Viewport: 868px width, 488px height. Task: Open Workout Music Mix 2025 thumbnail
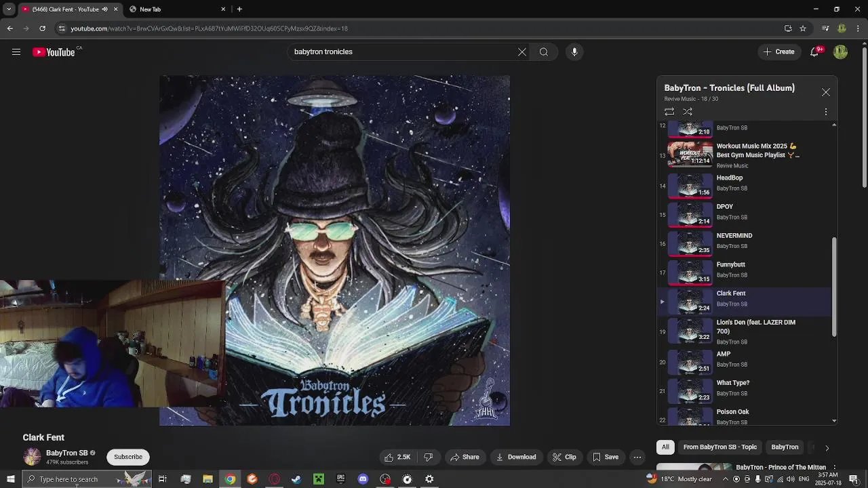pos(690,154)
